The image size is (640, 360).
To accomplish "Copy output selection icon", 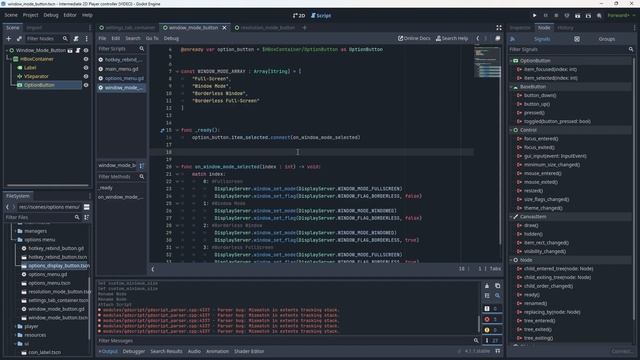I will click(498, 286).
